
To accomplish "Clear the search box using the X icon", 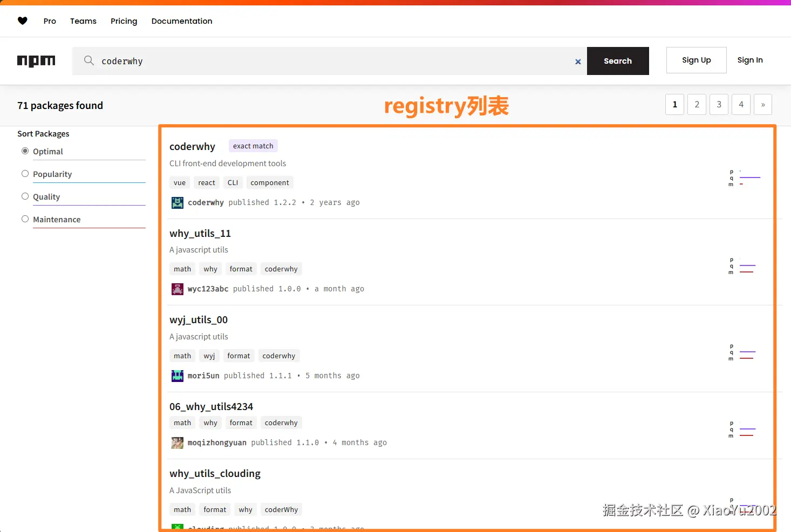I will (x=577, y=61).
